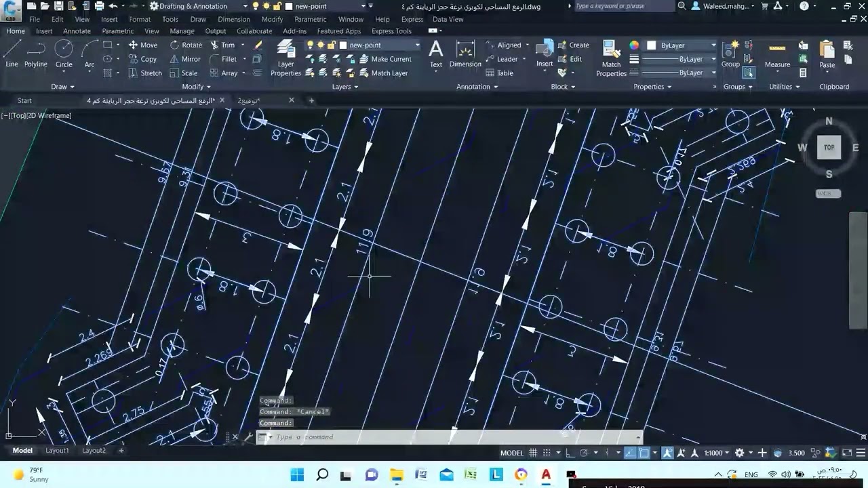
Task: Select the Dimension tool
Action: [465, 54]
